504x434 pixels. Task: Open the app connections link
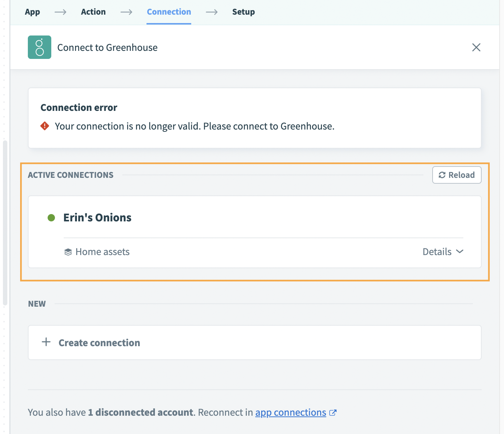[290, 412]
